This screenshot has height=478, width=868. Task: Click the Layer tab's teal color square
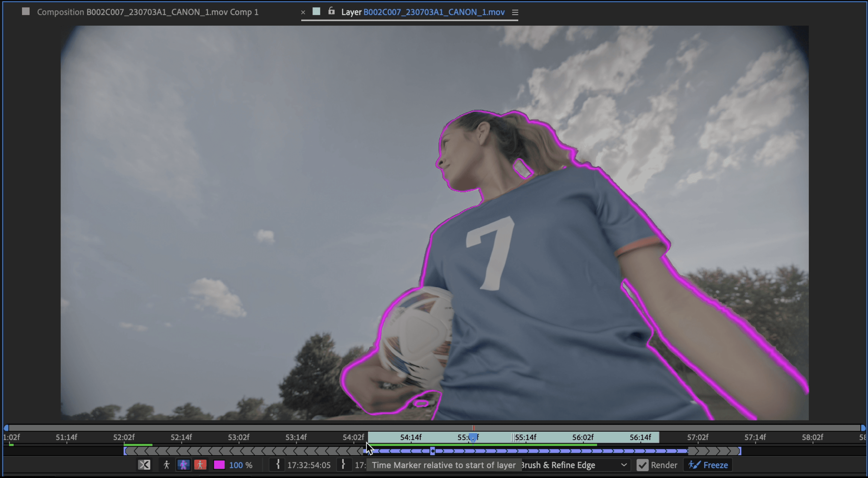coord(316,12)
